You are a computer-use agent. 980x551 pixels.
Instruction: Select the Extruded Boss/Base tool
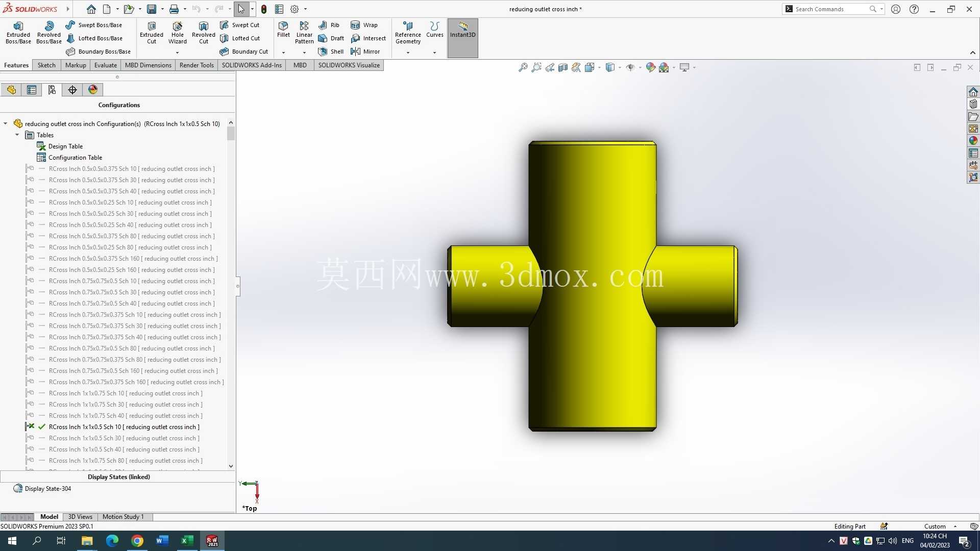point(18,33)
